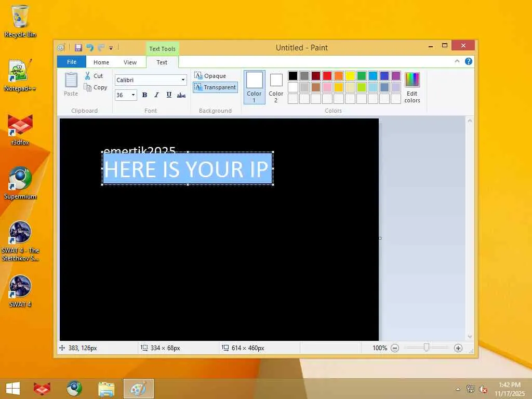The width and height of the screenshot is (532, 399).
Task: Switch to the Home ribbon tab
Action: pos(101,62)
